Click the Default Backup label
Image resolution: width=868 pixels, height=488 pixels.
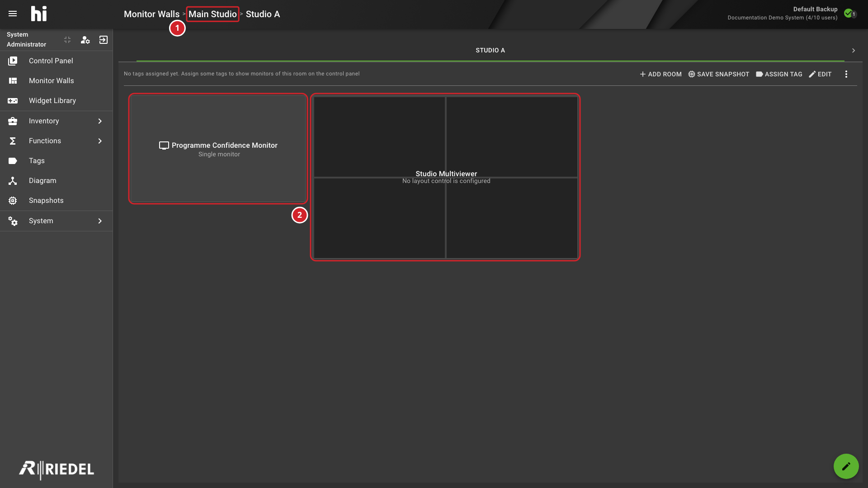click(x=815, y=9)
